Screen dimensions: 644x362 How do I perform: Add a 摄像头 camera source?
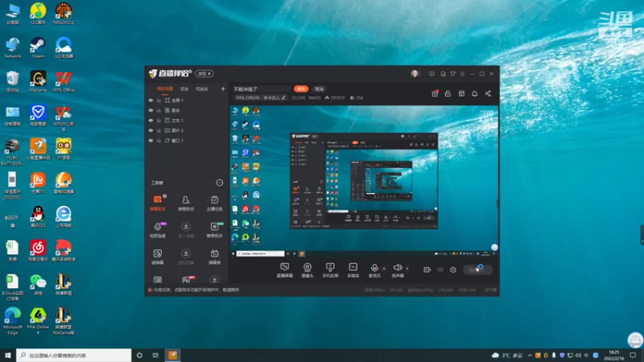point(308,270)
